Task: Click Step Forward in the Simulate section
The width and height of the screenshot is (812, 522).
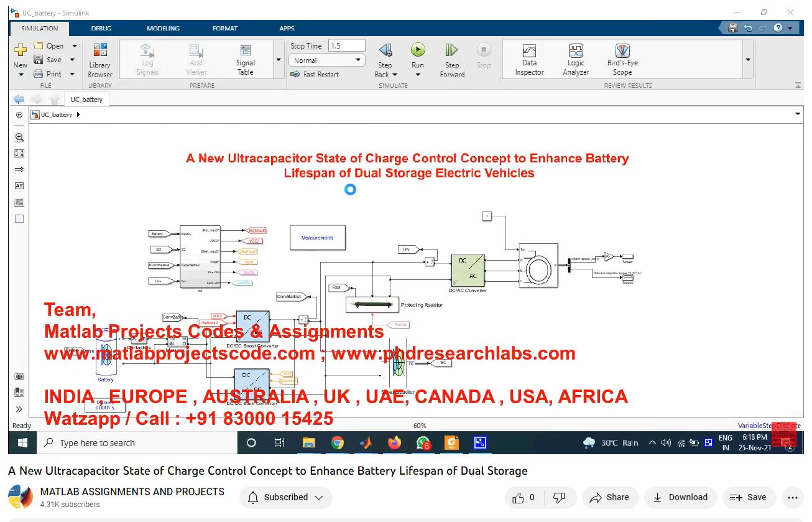Action: click(x=452, y=60)
